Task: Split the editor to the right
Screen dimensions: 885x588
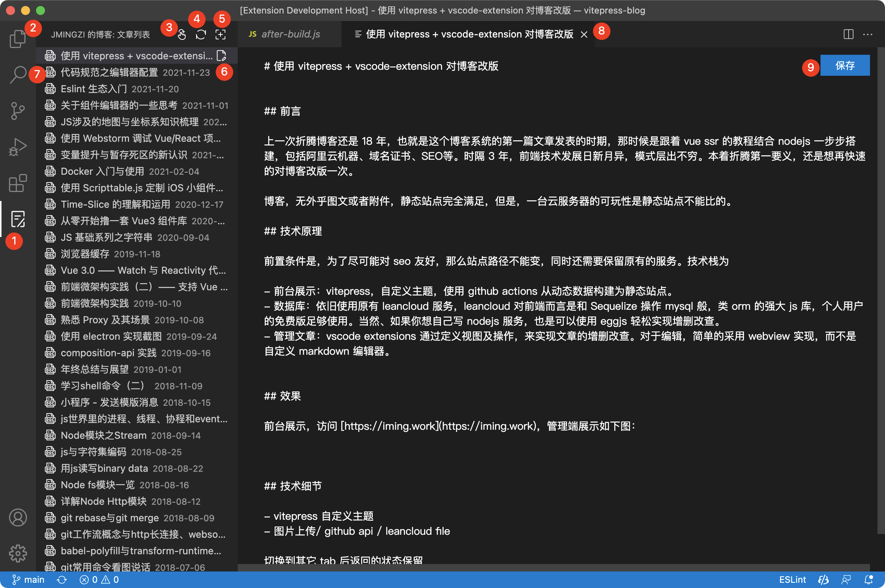Action: tap(848, 34)
